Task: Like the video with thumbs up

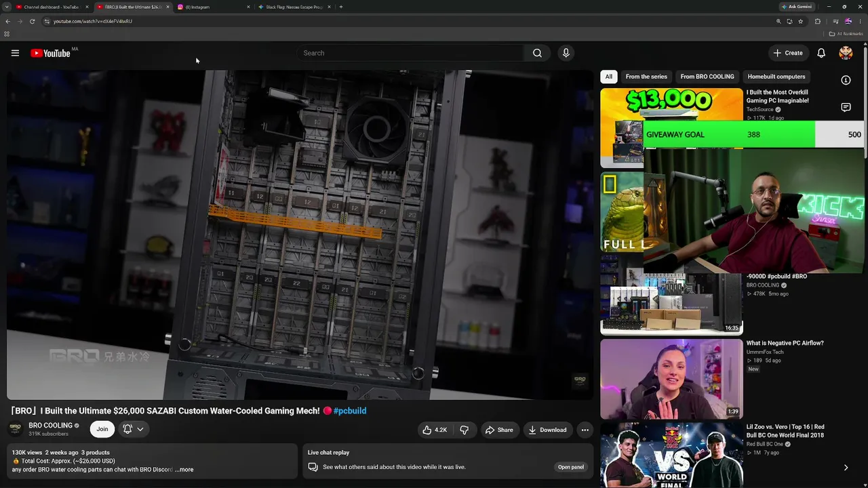Action: pos(434,430)
